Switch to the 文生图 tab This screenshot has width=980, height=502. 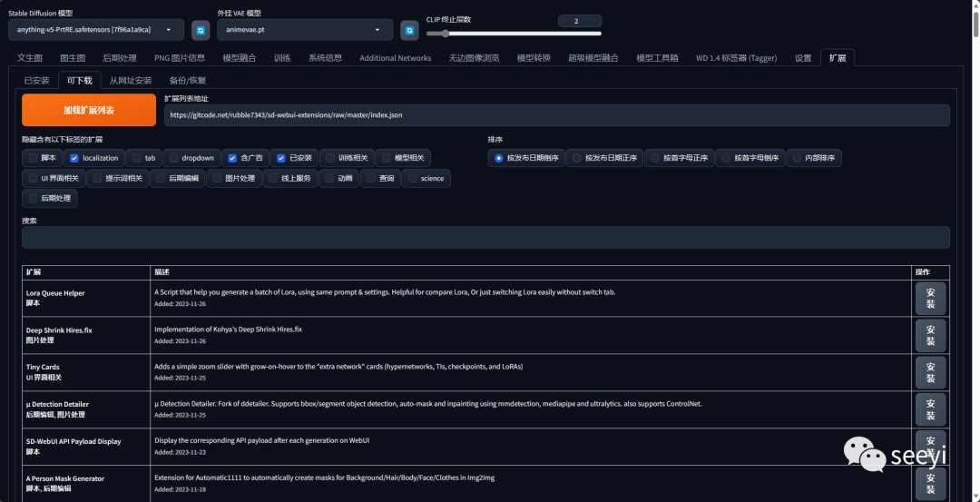[x=30, y=57]
